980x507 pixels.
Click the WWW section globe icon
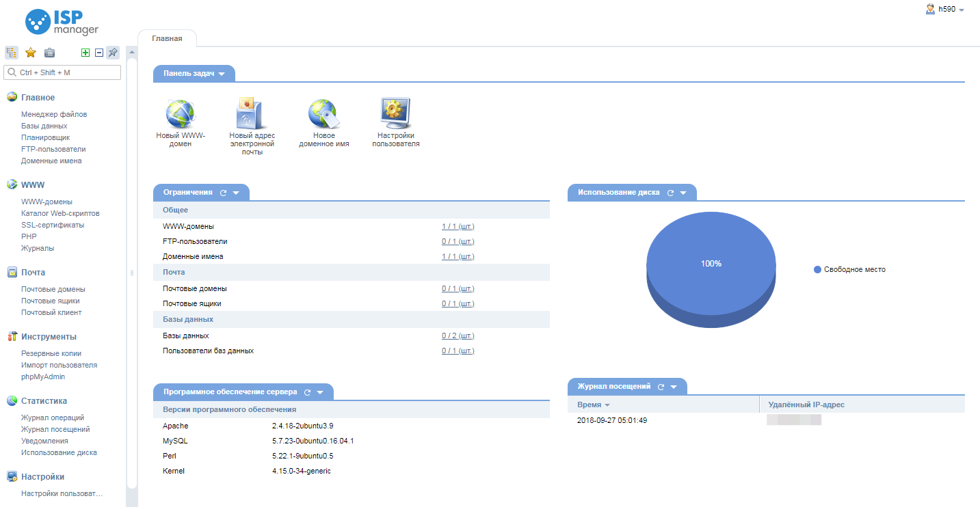12,184
